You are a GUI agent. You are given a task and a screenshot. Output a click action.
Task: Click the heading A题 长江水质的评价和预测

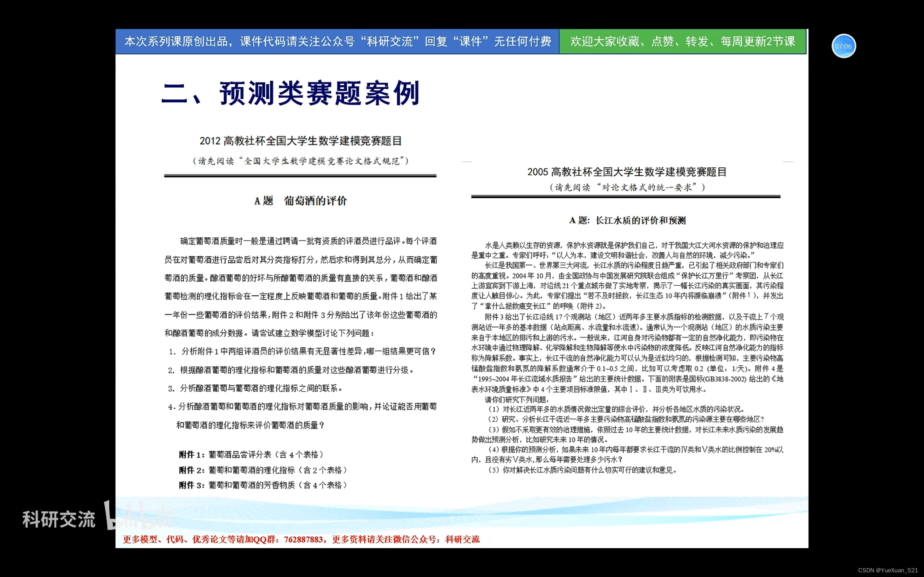(627, 220)
